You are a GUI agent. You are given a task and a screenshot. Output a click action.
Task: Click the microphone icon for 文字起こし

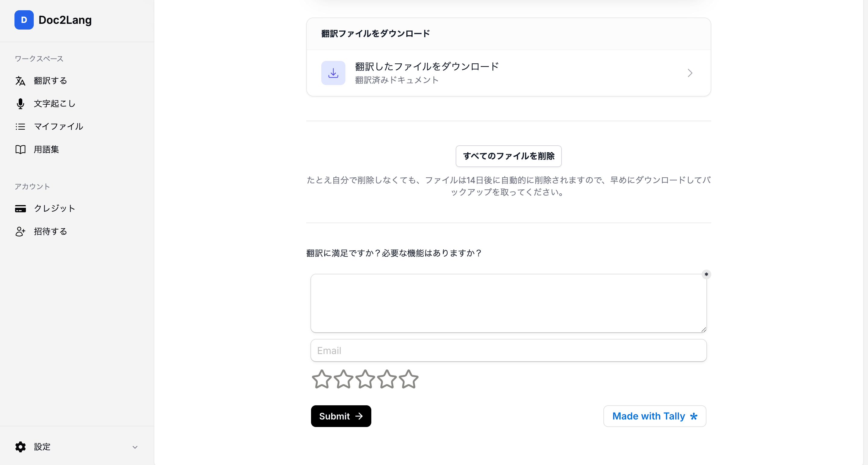pyautogui.click(x=20, y=104)
